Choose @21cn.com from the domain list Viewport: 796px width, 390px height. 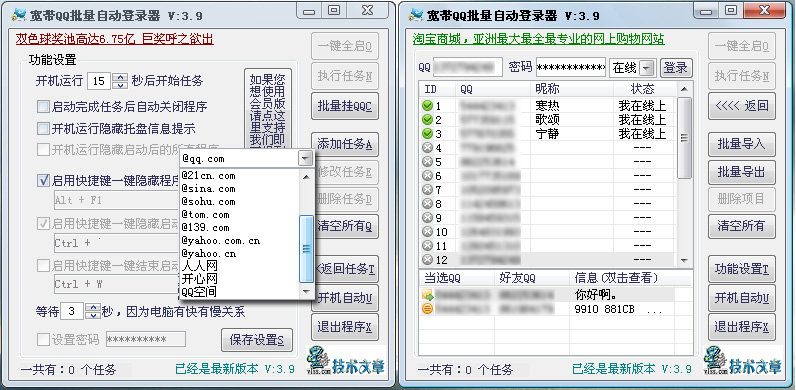pyautogui.click(x=240, y=176)
